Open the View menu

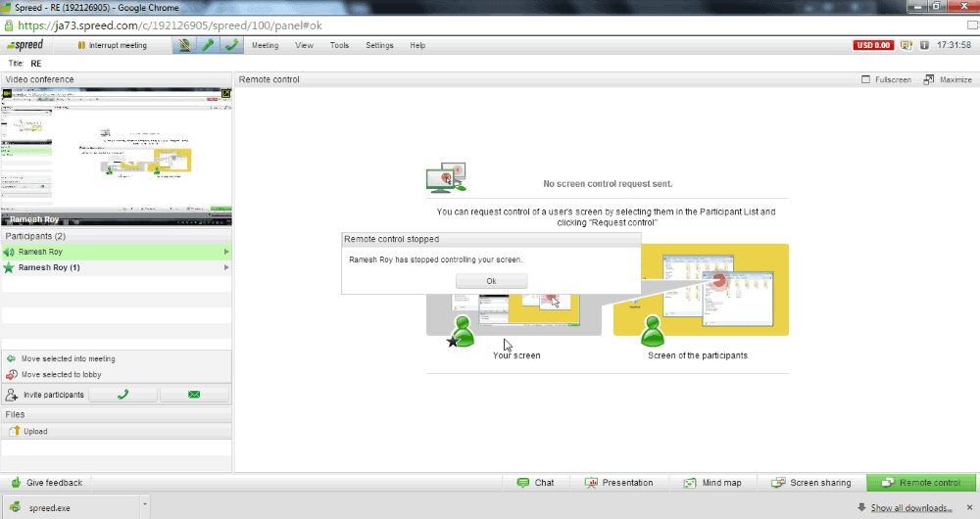tap(305, 46)
